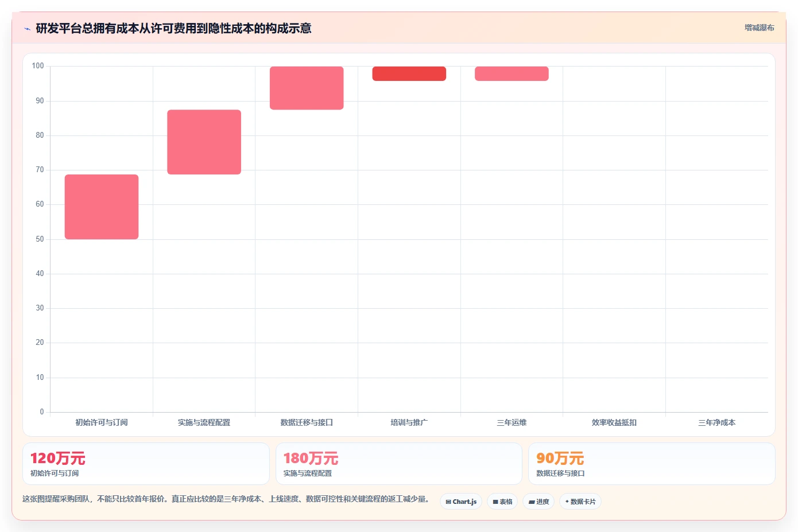
Task: Open the 90万元 data card
Action: click(652, 464)
